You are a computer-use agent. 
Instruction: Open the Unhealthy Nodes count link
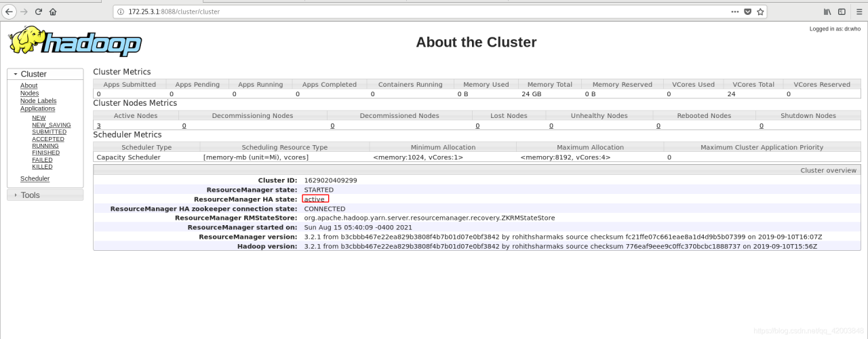tap(551, 125)
